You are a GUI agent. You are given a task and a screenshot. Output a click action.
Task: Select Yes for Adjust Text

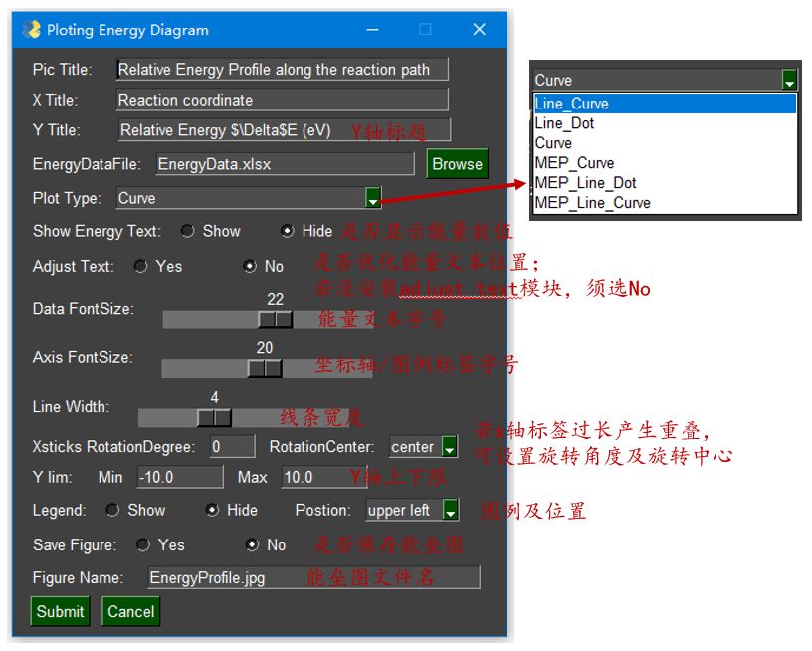140,266
